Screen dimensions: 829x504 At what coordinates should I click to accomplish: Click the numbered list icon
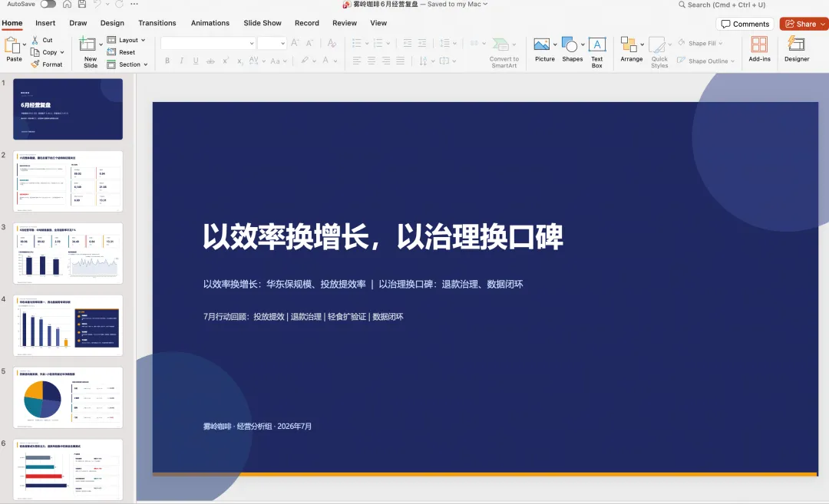point(378,43)
